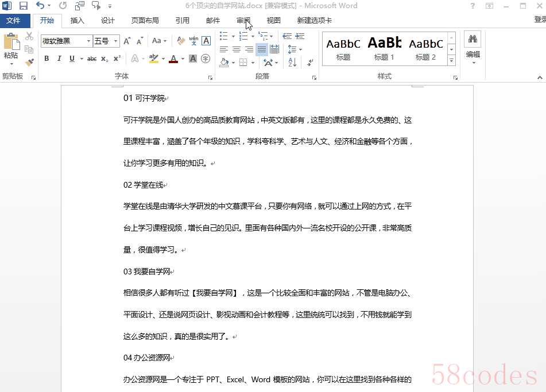Apply the 标题 2 style

click(425, 49)
